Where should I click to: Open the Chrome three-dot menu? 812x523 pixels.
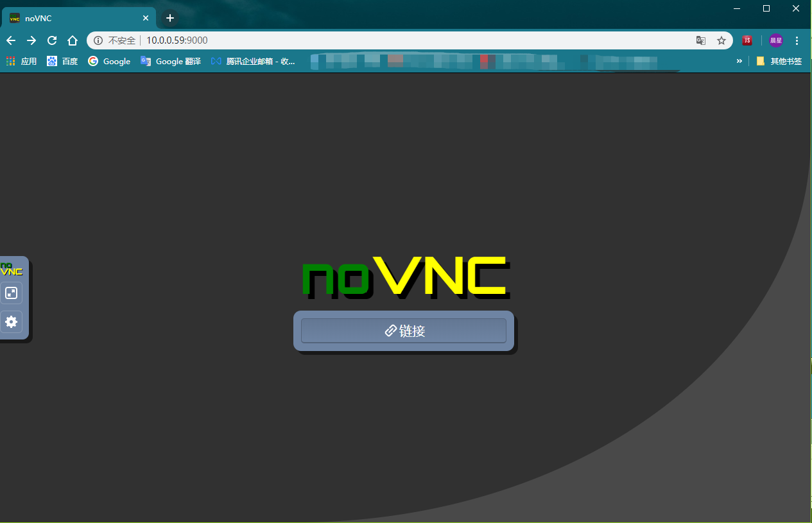click(797, 40)
